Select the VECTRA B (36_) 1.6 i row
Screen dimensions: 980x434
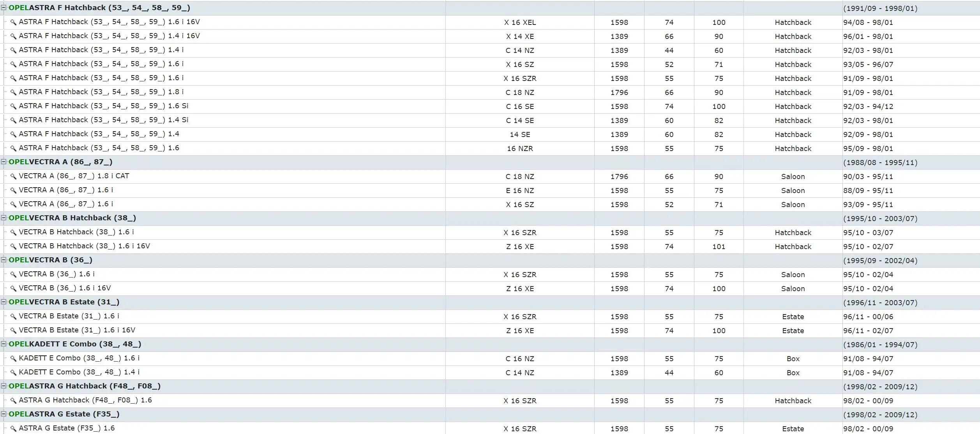pos(57,274)
